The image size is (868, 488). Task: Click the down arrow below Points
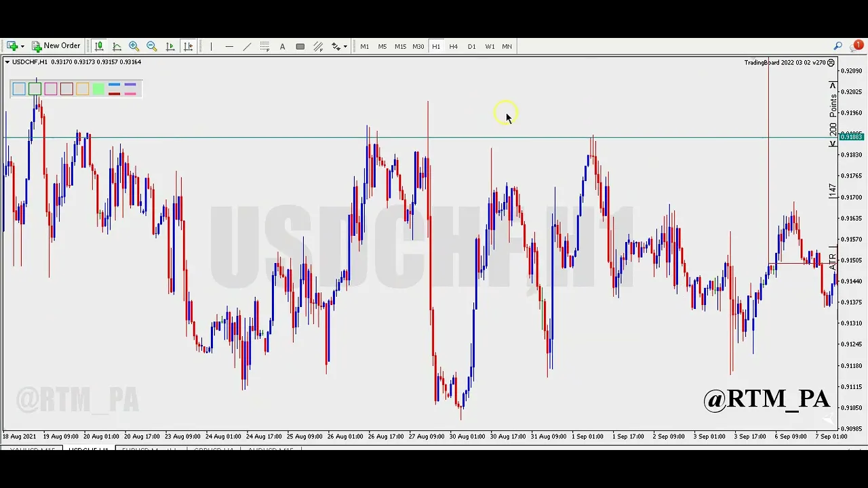click(x=833, y=143)
